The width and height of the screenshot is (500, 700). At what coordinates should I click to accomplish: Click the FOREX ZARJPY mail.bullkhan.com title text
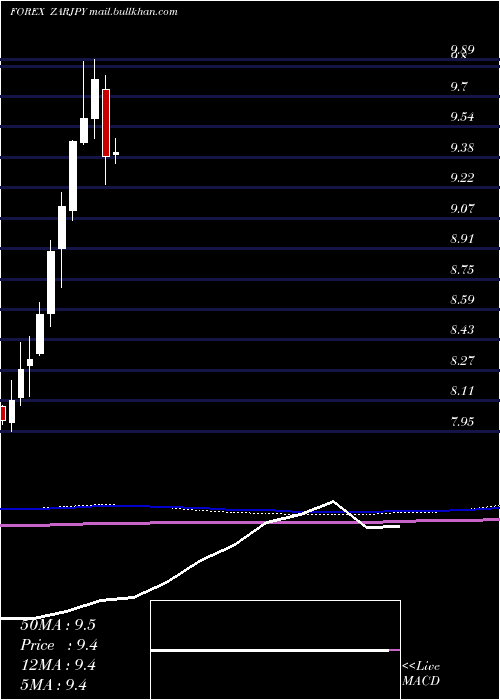pyautogui.click(x=94, y=12)
